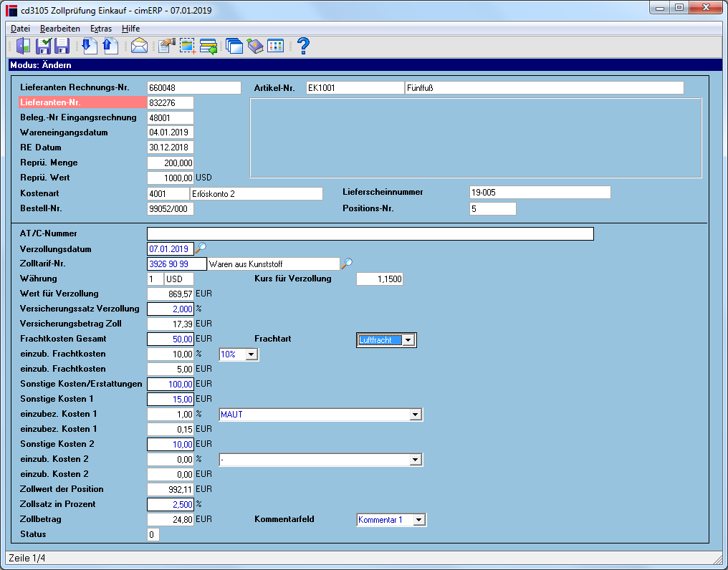Image resolution: width=728 pixels, height=570 pixels.
Task: Open the MAUT cost type dropdown
Action: [x=416, y=415]
